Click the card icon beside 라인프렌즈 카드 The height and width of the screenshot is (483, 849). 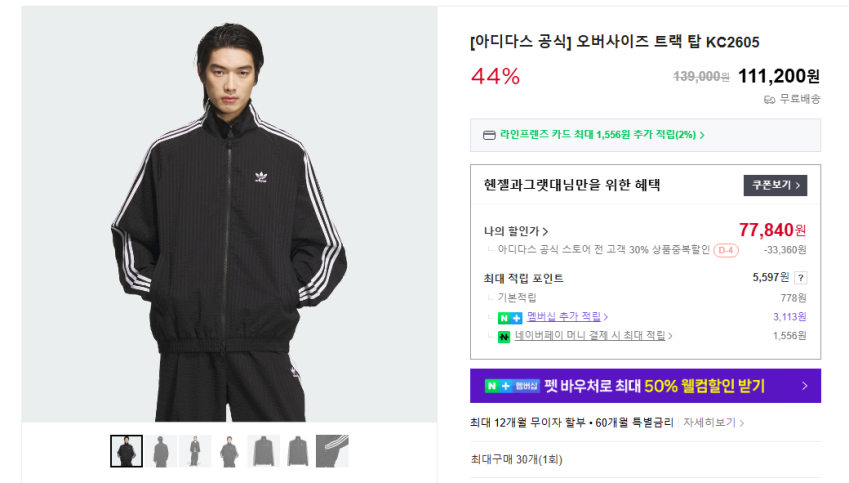pyautogui.click(x=489, y=135)
